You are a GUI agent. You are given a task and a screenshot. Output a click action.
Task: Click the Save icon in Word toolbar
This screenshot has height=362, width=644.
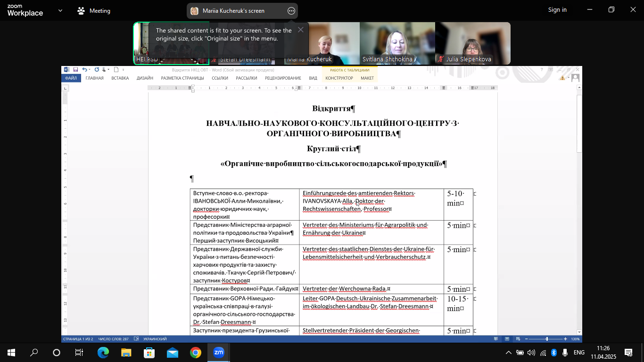click(x=75, y=70)
